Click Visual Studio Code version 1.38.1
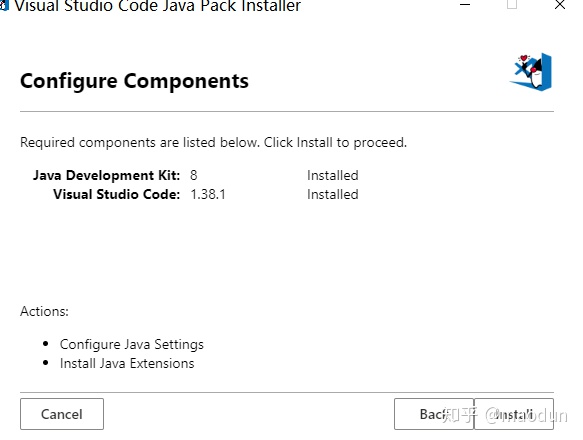 208,194
